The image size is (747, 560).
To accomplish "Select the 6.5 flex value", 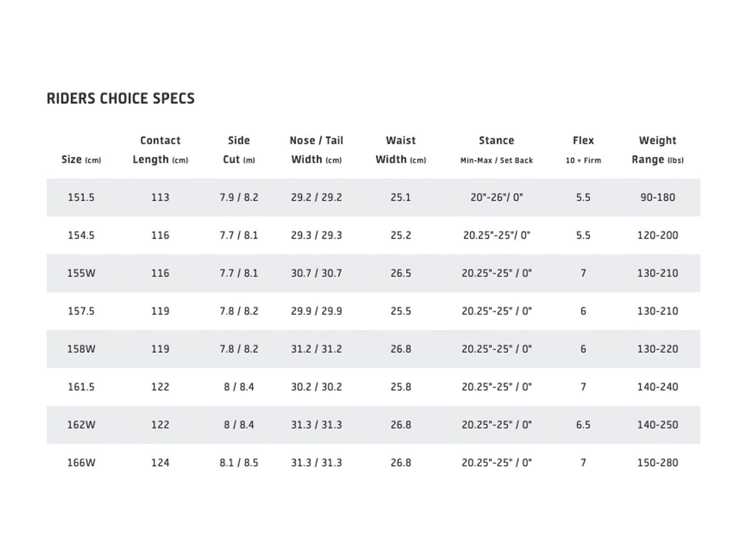I will pos(583,425).
